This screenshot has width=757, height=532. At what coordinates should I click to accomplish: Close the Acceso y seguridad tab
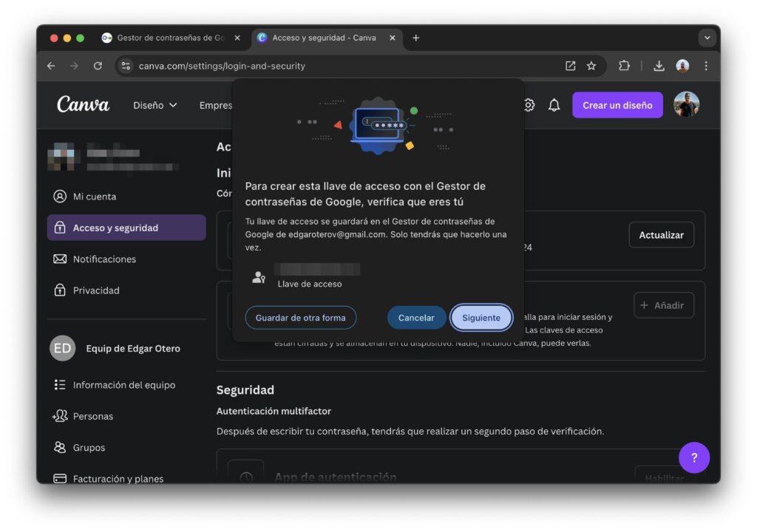coord(393,38)
